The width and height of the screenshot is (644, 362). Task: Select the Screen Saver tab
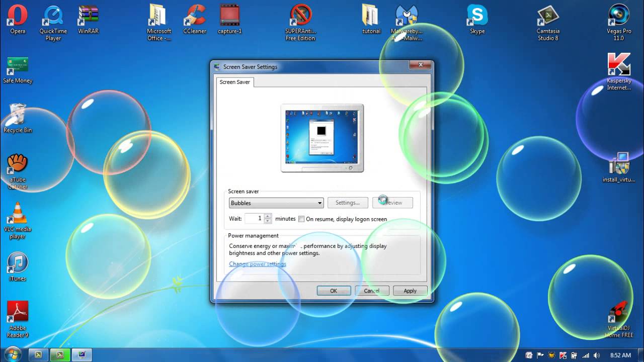click(235, 82)
